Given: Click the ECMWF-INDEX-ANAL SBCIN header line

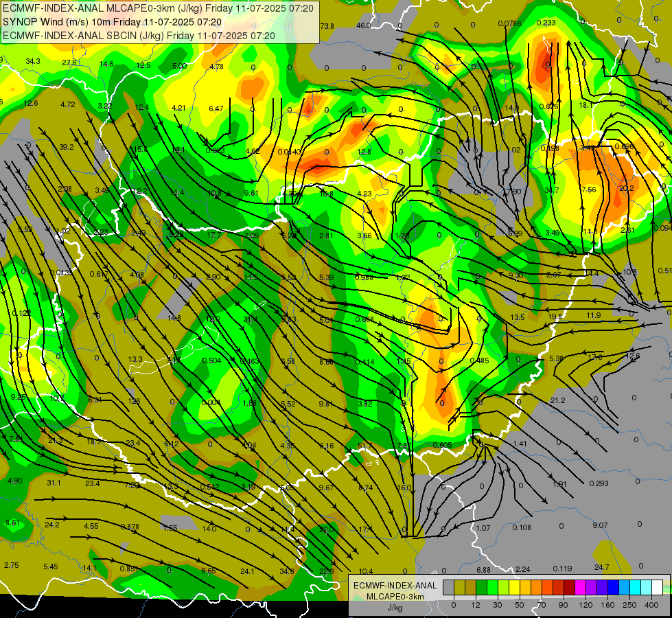Looking at the screenshot, I should click(139, 36).
